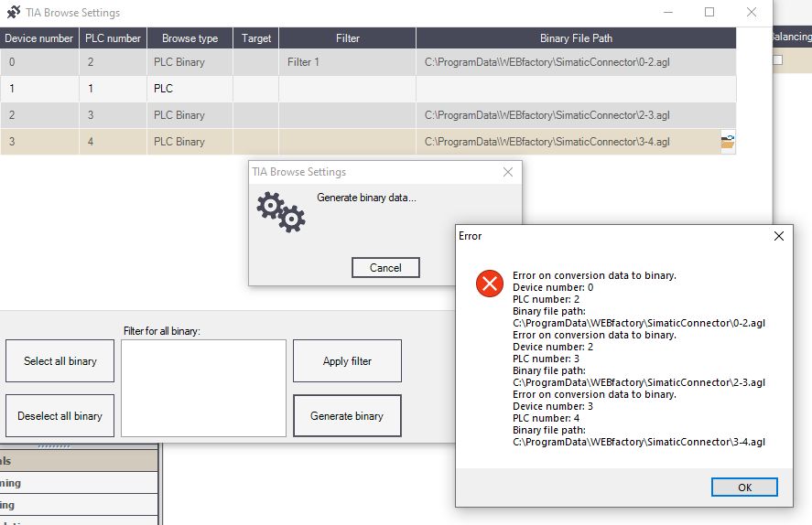Viewport: 812px width, 525px height.
Task: Click the Select all binary button
Action: coord(60,361)
